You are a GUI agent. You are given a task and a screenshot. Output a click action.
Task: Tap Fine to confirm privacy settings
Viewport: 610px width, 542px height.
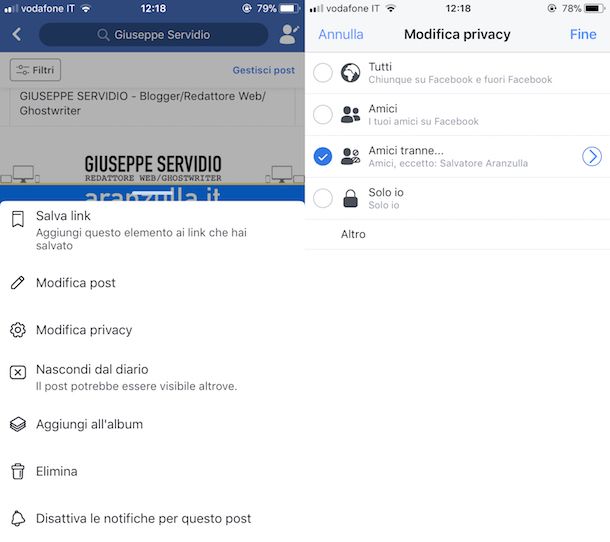click(x=583, y=35)
